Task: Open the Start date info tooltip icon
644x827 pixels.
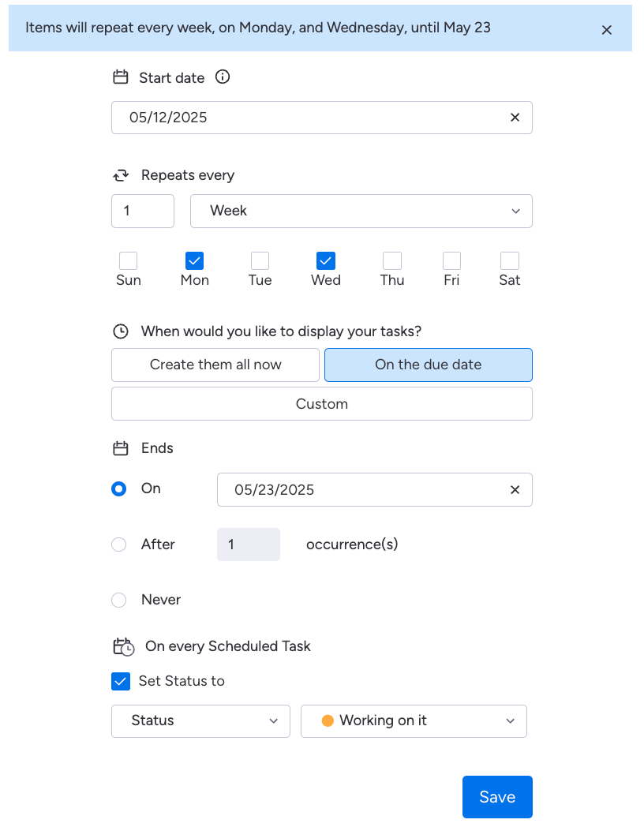Action: [222, 77]
